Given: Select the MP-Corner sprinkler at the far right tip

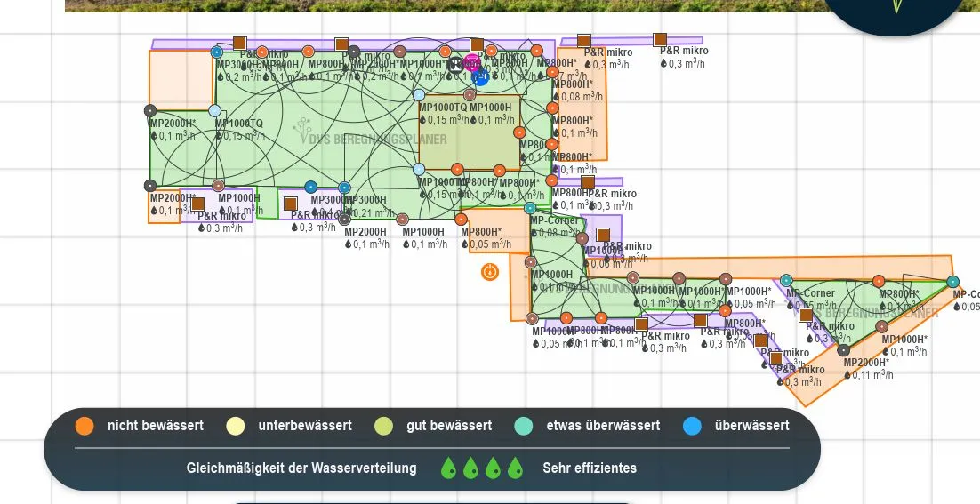Looking at the screenshot, I should [952, 282].
